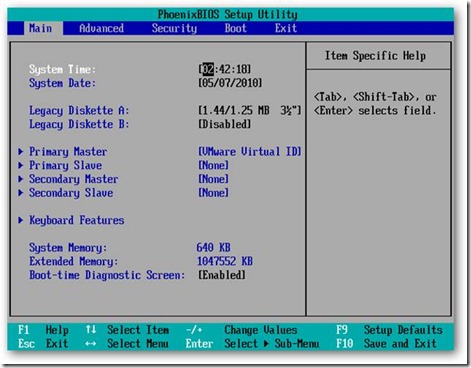This screenshot has height=368, width=471.
Task: Change Legacy Diskette A value 1.44/1.25 MB
Action: coord(250,110)
